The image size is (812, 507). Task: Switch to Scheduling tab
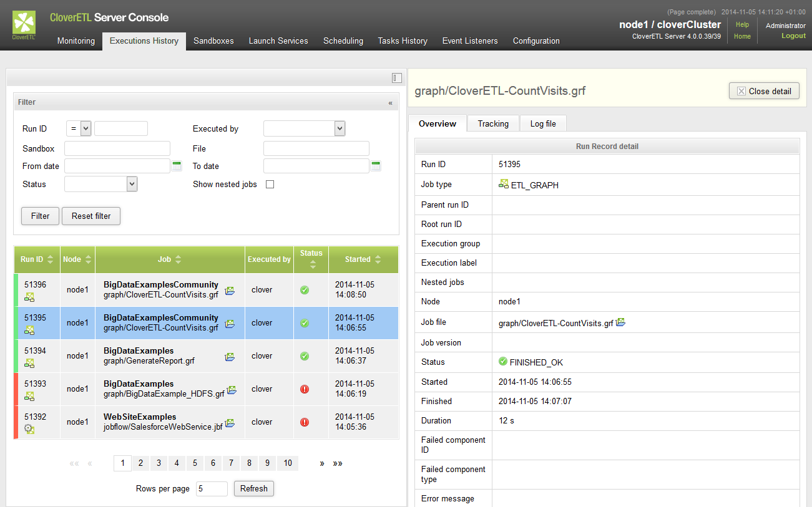pos(343,41)
